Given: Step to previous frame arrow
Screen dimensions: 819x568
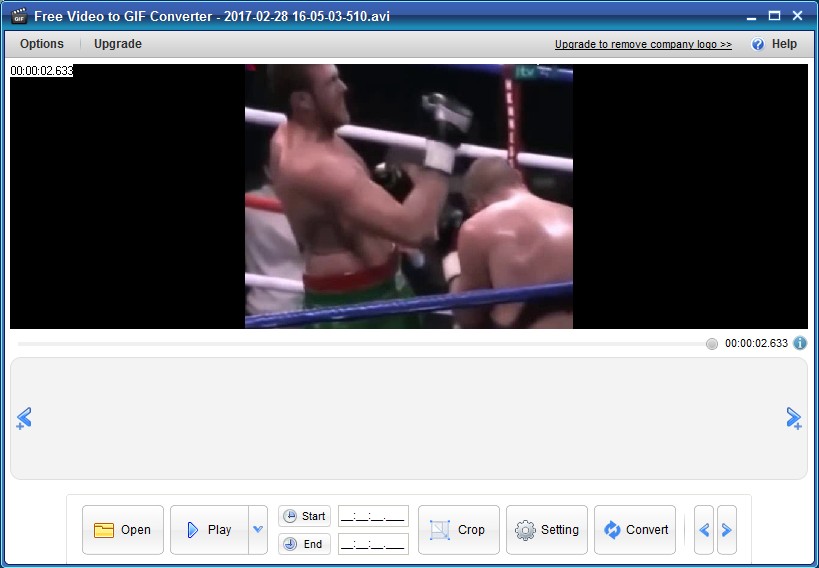Looking at the screenshot, I should 704,530.
